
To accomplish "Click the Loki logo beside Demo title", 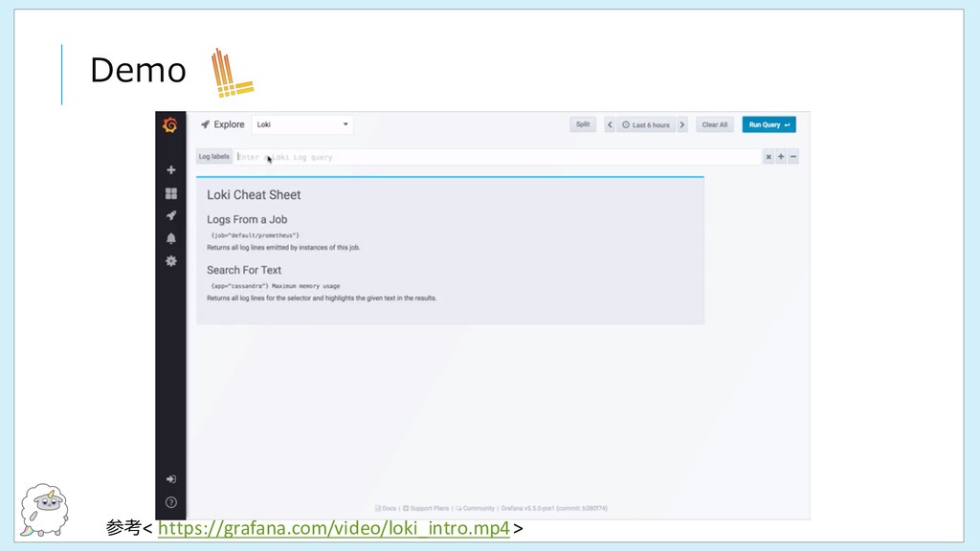I will click(232, 73).
